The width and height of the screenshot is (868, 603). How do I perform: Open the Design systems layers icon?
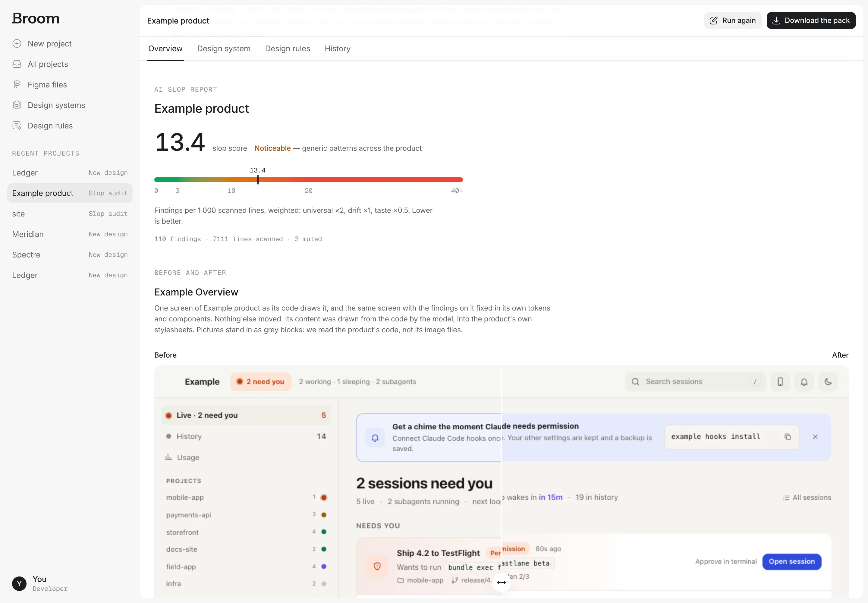(17, 105)
